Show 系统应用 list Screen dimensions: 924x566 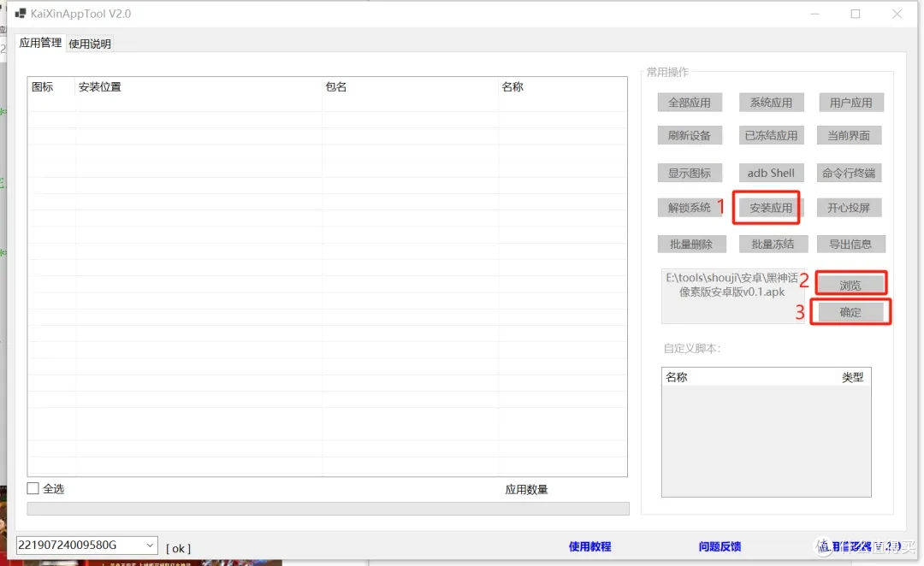click(771, 103)
